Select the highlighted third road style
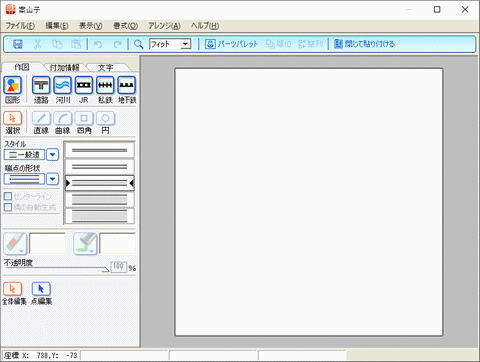 pyautogui.click(x=100, y=183)
